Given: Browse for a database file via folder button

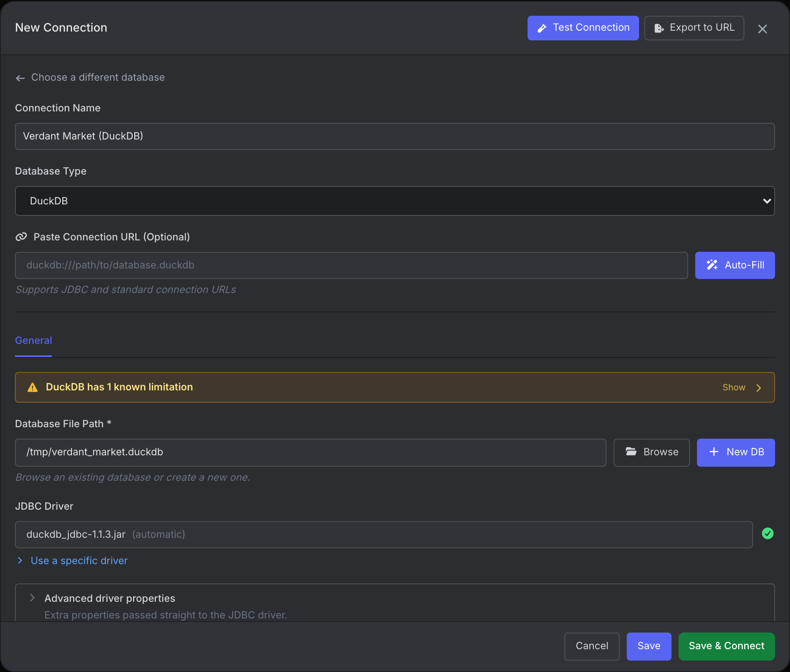Looking at the screenshot, I should coord(651,452).
